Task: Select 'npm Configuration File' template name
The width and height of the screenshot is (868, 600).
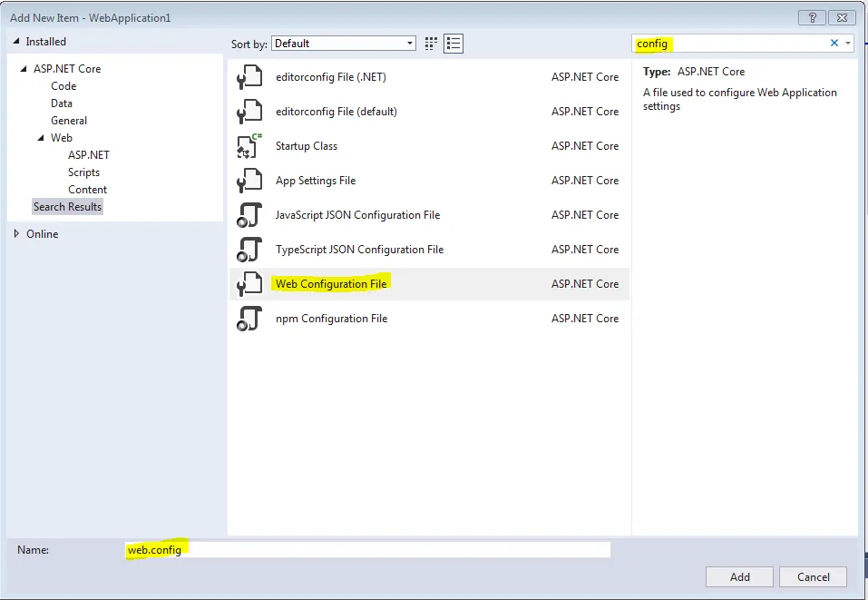Action: point(331,319)
